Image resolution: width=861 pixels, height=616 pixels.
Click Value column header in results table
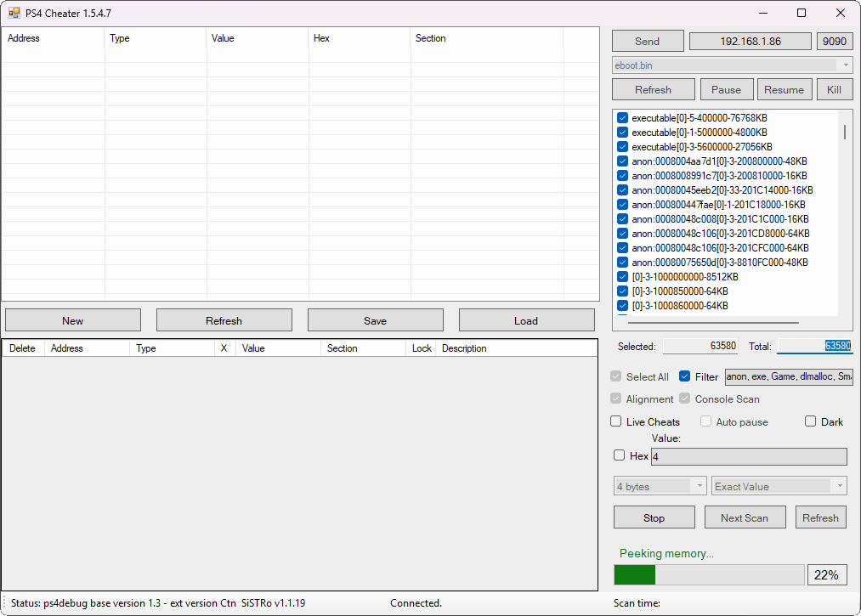258,38
